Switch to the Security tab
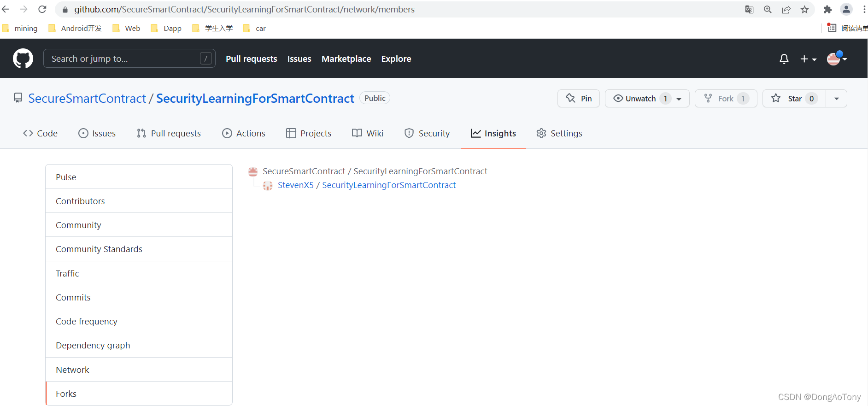Viewport: 868px width, 406px height. tap(427, 133)
